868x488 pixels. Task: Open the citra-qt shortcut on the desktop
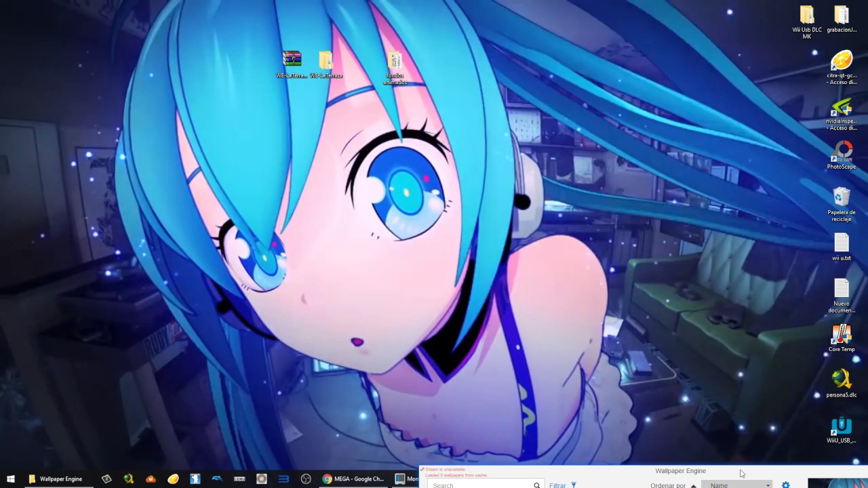842,64
